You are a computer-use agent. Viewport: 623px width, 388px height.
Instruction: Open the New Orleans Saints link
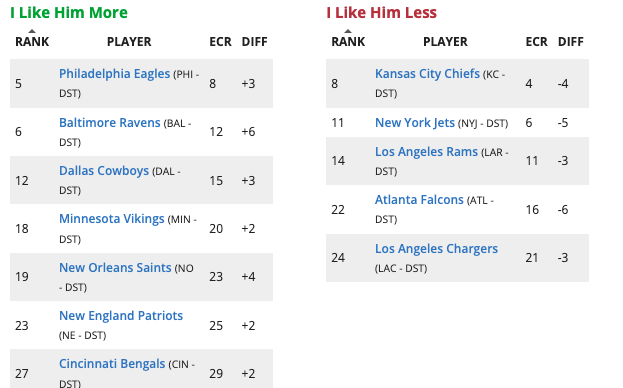pos(115,268)
